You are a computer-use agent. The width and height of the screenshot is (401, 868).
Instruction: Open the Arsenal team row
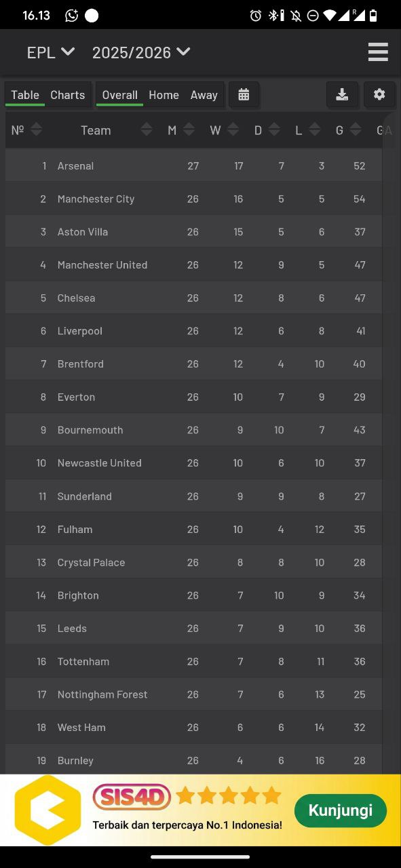click(x=136, y=165)
